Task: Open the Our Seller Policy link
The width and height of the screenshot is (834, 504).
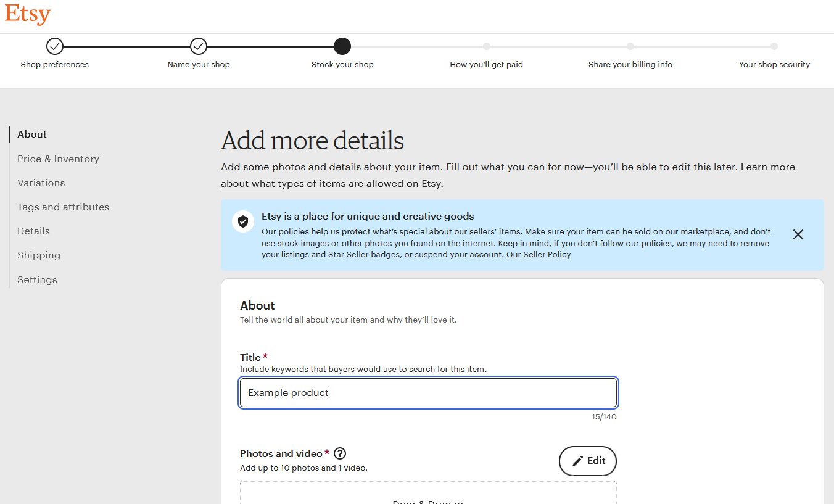Action: (x=539, y=255)
